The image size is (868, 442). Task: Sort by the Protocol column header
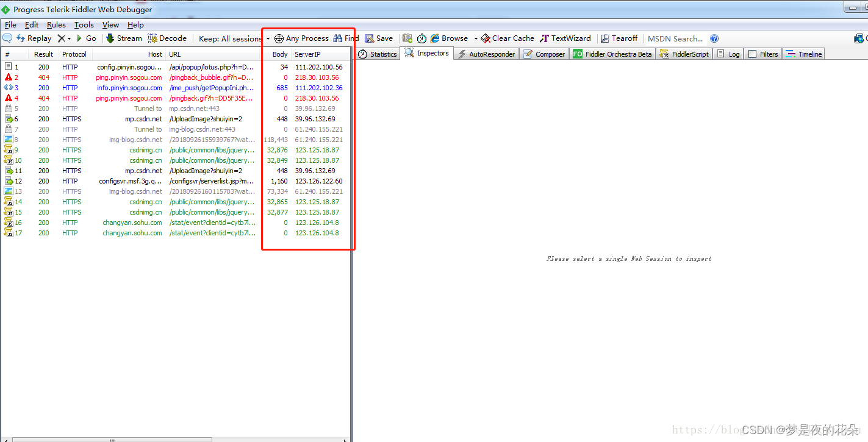pyautogui.click(x=75, y=54)
